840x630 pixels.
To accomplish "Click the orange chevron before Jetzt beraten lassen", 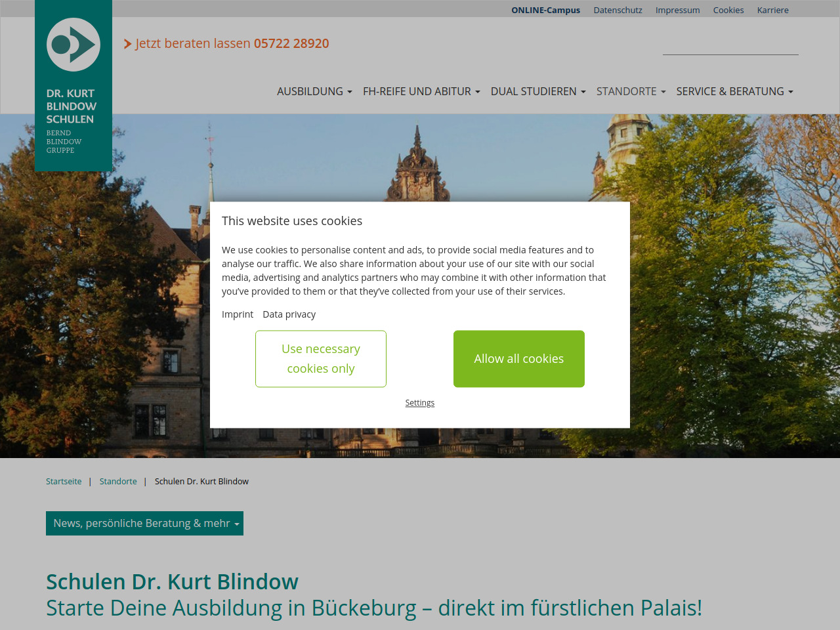I will tap(127, 44).
